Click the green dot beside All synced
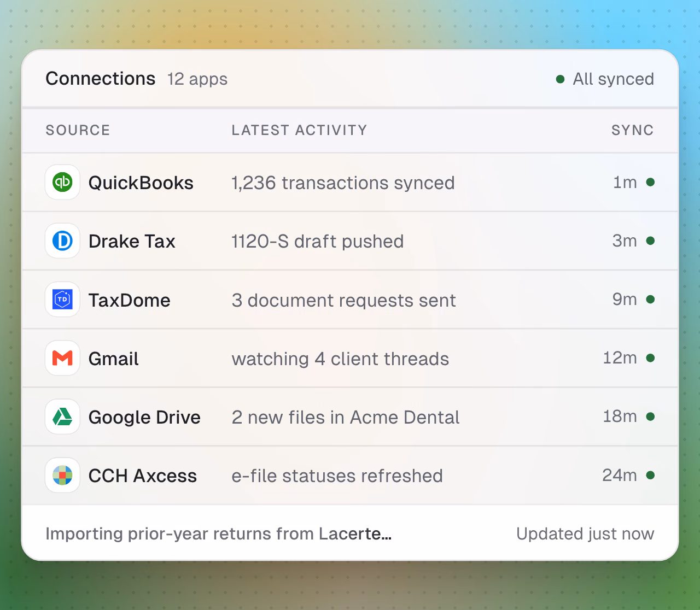Image resolution: width=700 pixels, height=610 pixels. tap(560, 79)
